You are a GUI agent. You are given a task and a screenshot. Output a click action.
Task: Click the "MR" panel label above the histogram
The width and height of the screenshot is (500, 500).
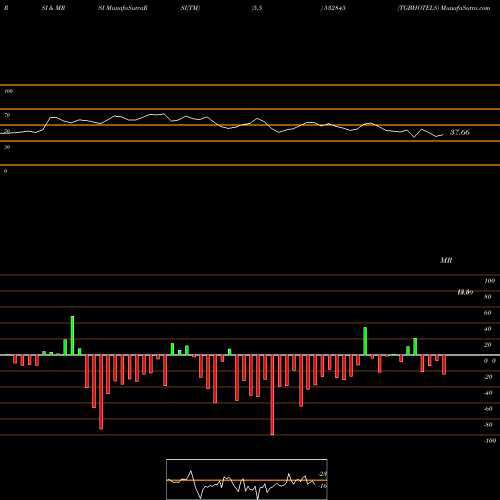pos(446,260)
